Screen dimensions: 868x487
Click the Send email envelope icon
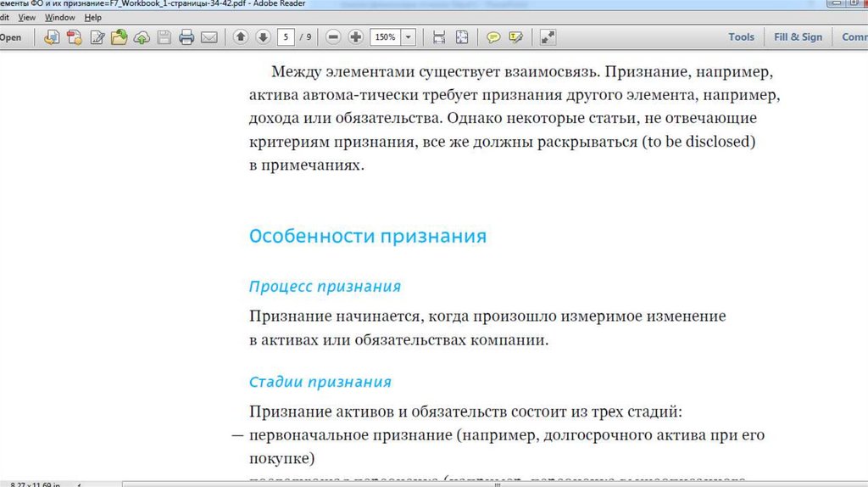(x=209, y=37)
